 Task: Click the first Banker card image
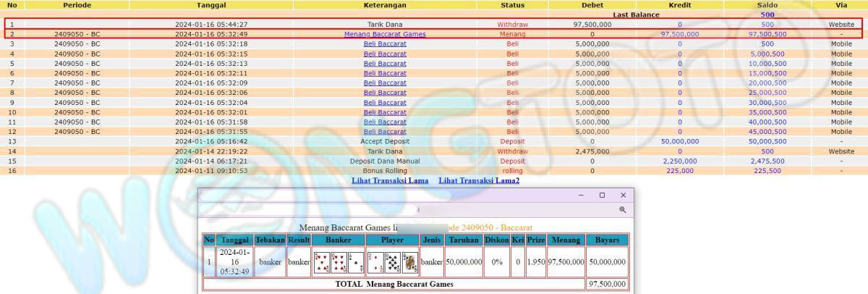320,262
